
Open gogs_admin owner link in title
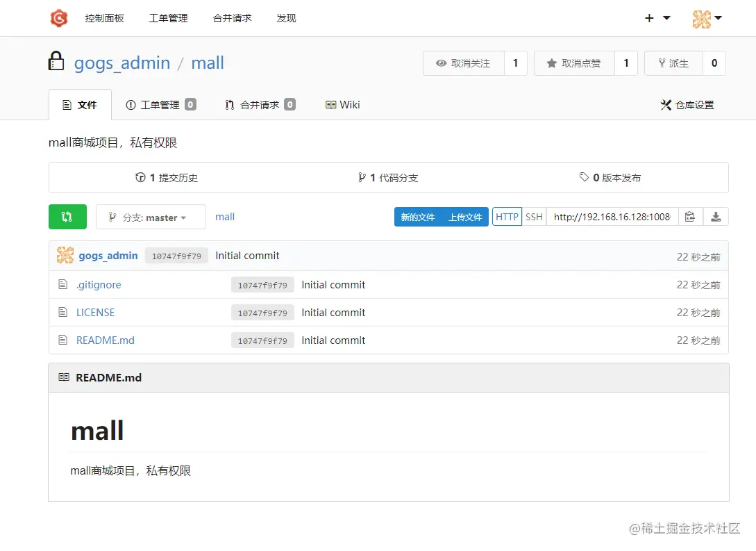point(122,63)
